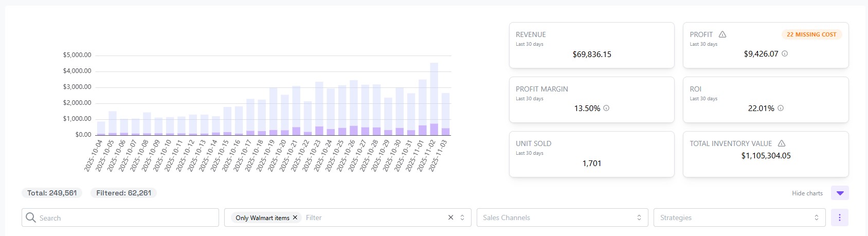Open the three-dot more options menu
The height and width of the screenshot is (236, 868).
pyautogui.click(x=840, y=217)
